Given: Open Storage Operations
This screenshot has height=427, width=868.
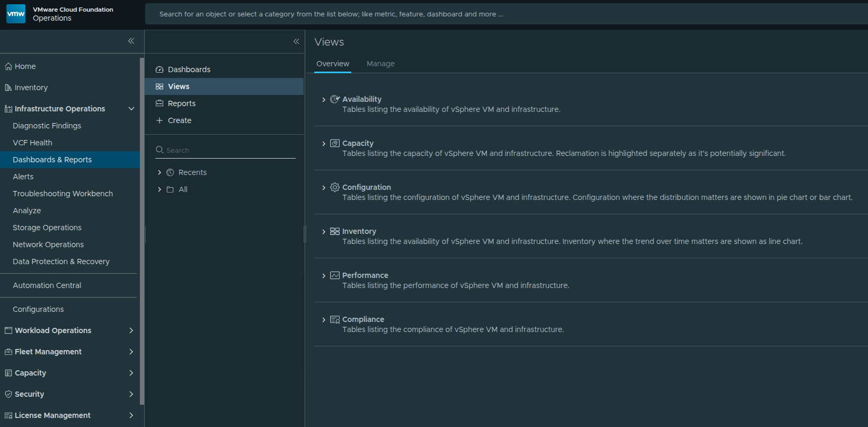Looking at the screenshot, I should pyautogui.click(x=69, y=228).
